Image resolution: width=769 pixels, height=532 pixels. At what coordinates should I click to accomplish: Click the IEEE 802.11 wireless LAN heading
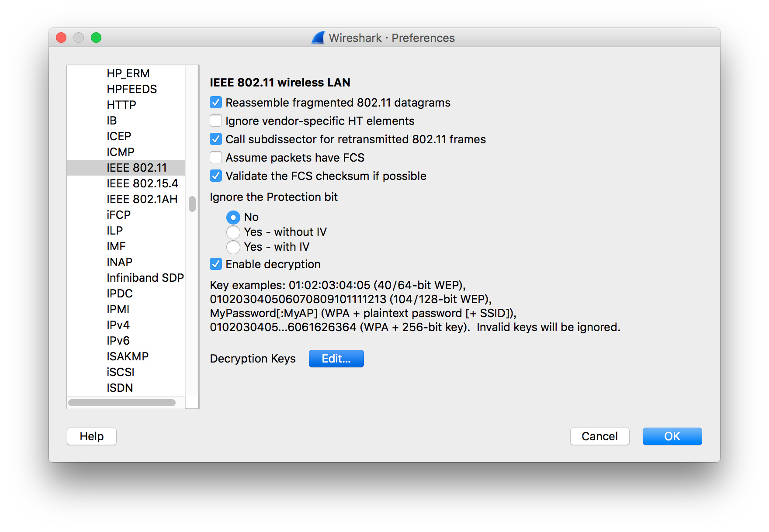280,83
